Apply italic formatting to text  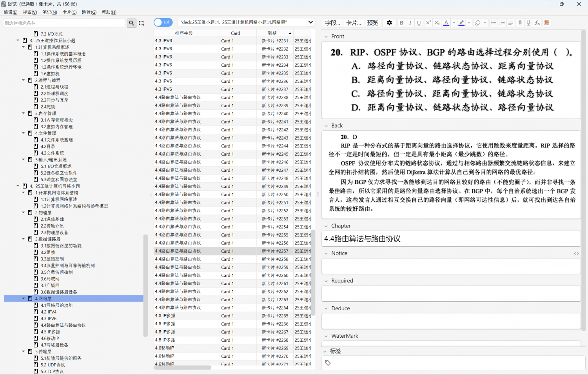(x=410, y=23)
